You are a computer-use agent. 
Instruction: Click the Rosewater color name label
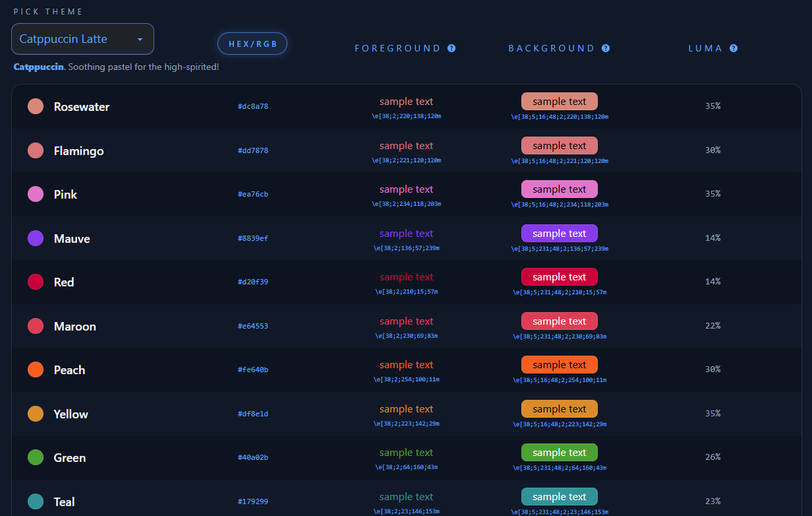coord(82,107)
